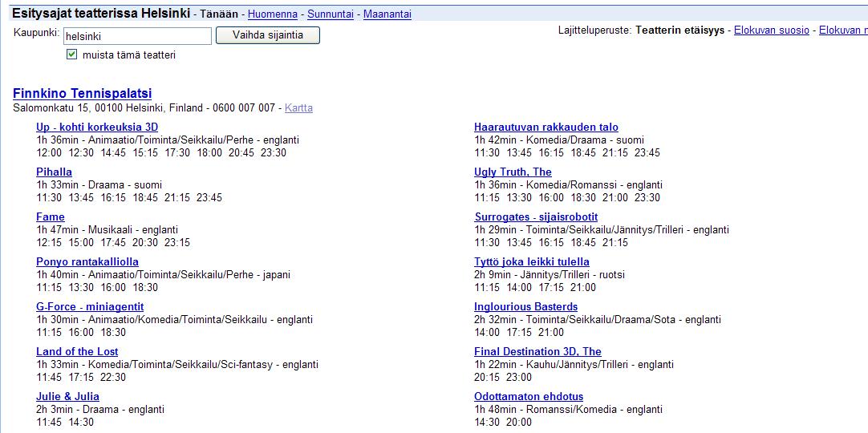
Task: Switch to Huomenna showtimes
Action: (273, 14)
